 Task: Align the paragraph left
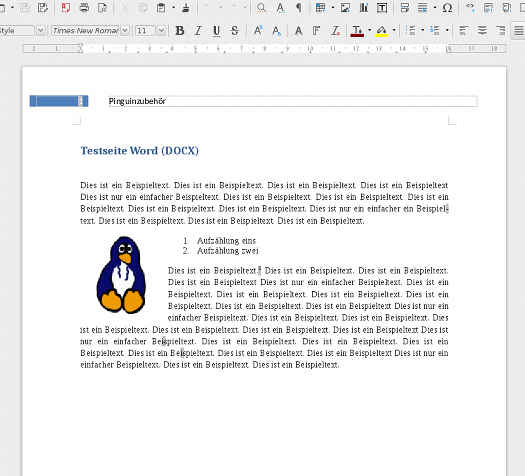pos(463,31)
